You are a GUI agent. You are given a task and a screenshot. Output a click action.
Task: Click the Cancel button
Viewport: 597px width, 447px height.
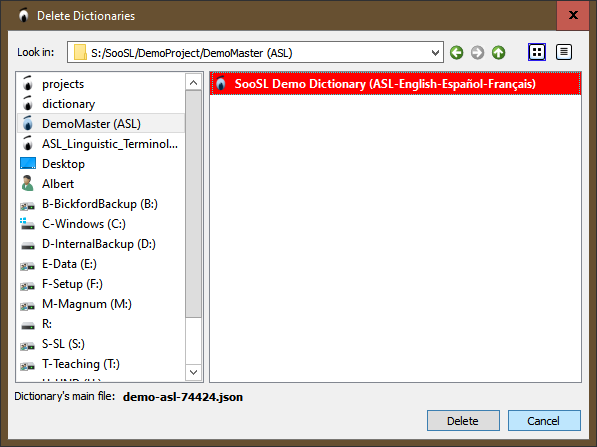point(544,421)
